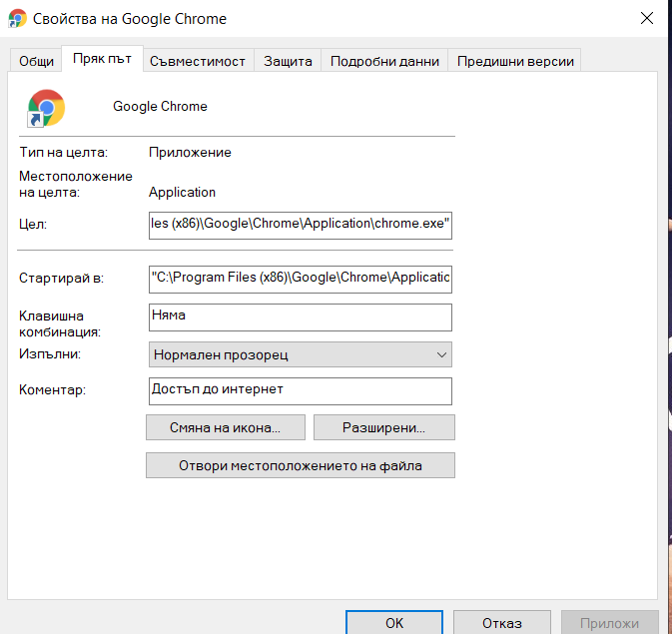Image resolution: width=672 pixels, height=634 pixels.
Task: Click Отвори местоположението на файла
Action: click(300, 465)
